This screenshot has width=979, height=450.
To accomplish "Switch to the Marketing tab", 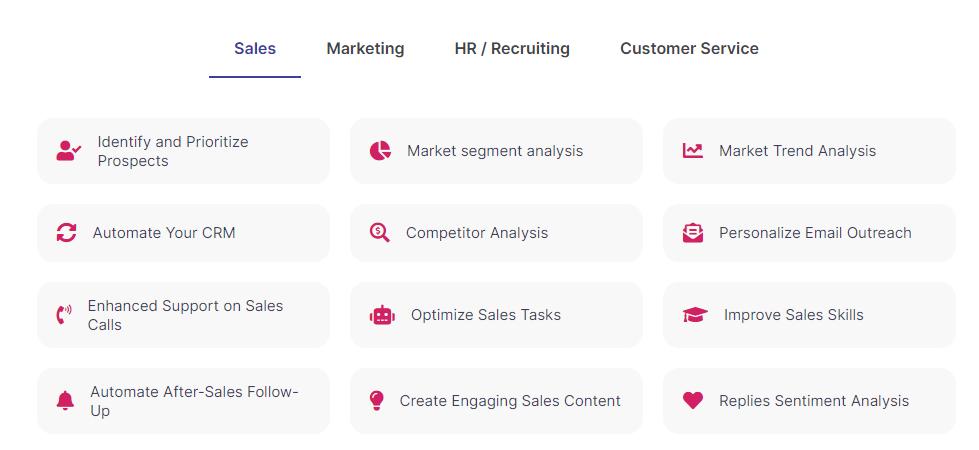I will pyautogui.click(x=365, y=48).
